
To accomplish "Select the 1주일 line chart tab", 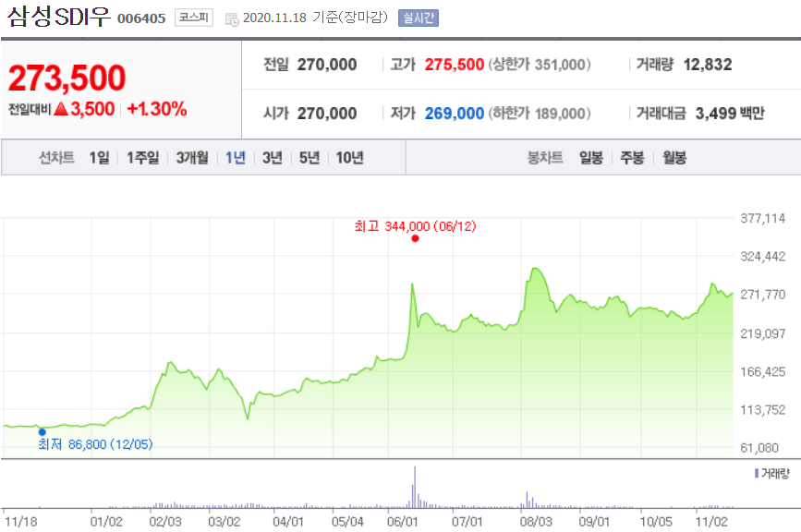I will pos(143,158).
